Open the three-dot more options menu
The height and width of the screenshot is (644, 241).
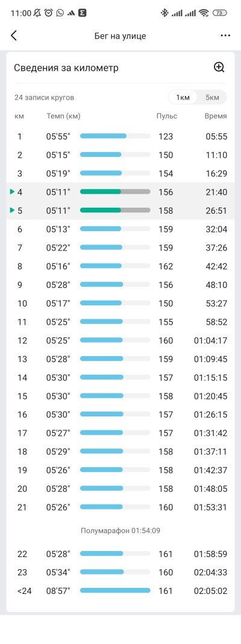225,36
